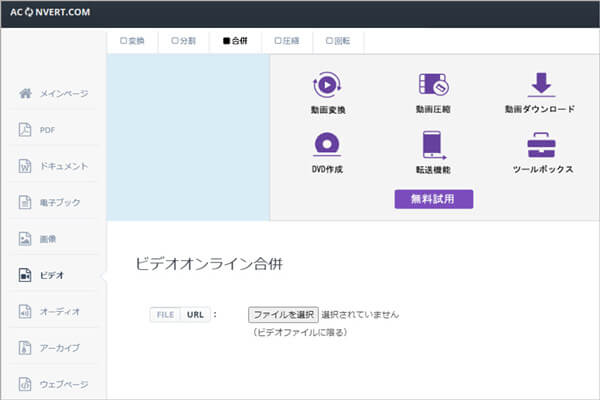Toggle source to FILE input
Screen dimensions: 600x400
pos(165,314)
